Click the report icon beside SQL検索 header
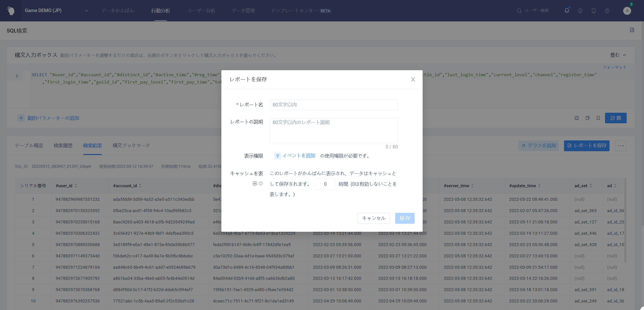Image resolution: width=644 pixels, height=310 pixels. 632,30
